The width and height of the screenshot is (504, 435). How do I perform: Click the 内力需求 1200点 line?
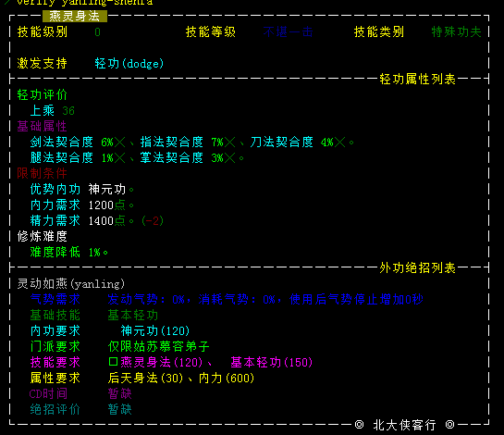81,205
